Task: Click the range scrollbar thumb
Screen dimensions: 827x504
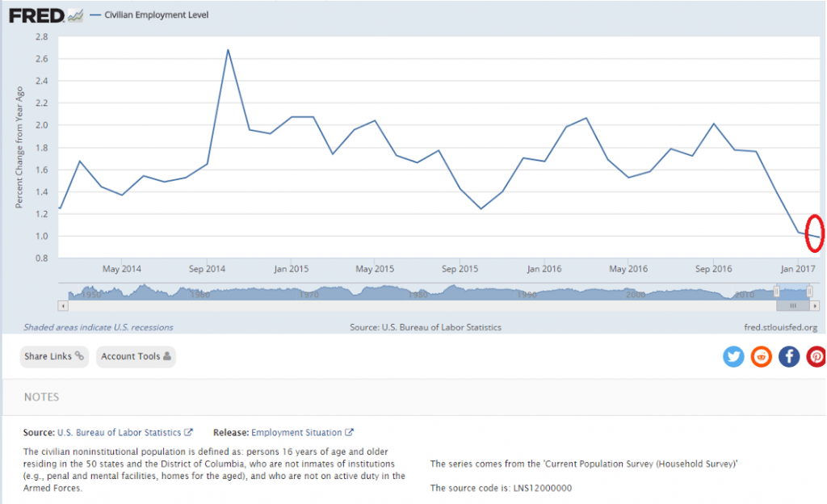Action: (x=793, y=306)
